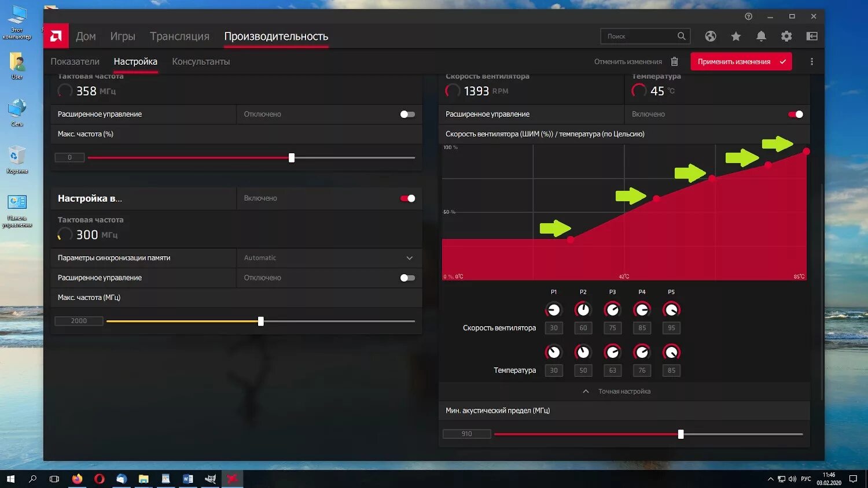Viewport: 868px width, 488px height.
Task: Select Настройка sub-tab
Action: coord(135,61)
